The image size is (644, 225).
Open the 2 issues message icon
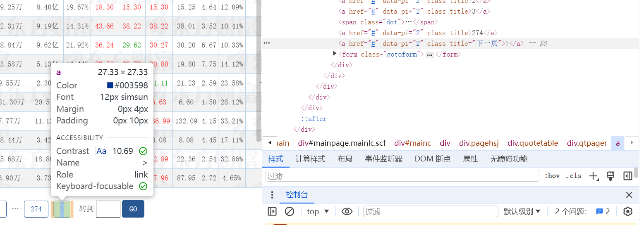point(603,211)
